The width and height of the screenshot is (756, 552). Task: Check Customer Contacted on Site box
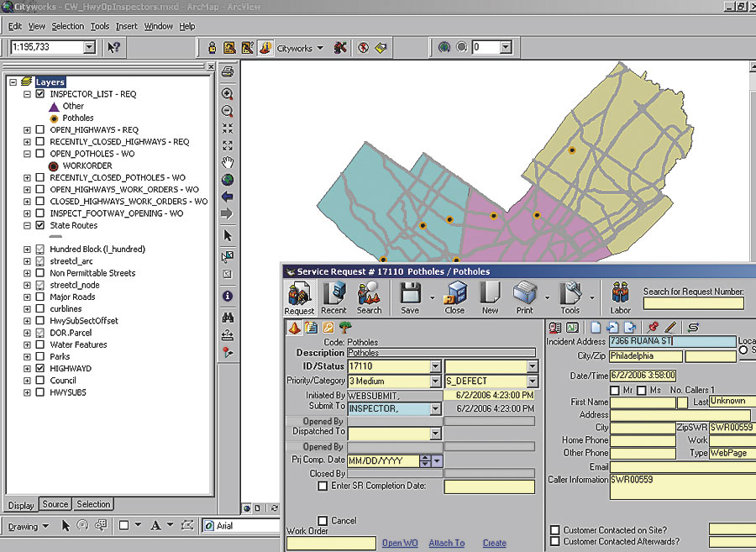(555, 530)
